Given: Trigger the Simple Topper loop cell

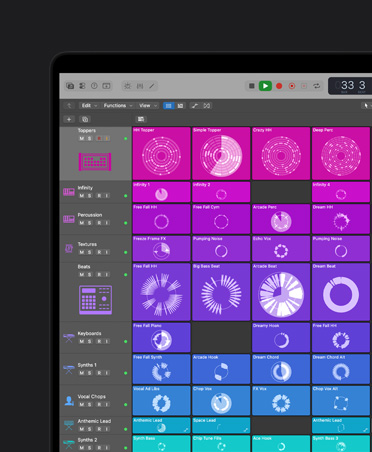Looking at the screenshot, I should (x=221, y=153).
